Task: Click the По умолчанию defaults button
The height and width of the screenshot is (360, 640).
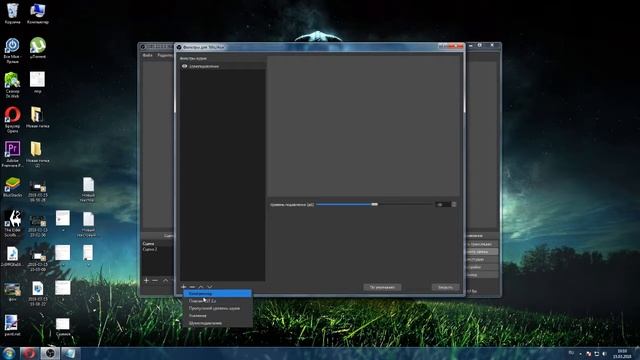Action: pyautogui.click(x=382, y=287)
